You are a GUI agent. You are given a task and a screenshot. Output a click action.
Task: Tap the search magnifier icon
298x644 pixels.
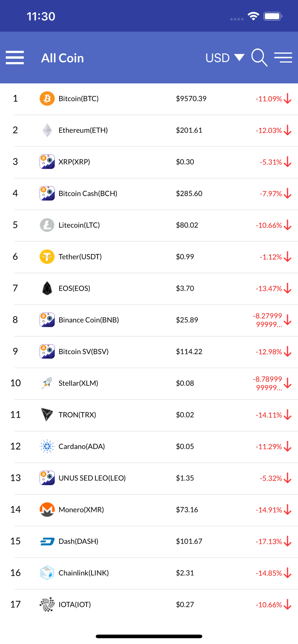point(259,58)
